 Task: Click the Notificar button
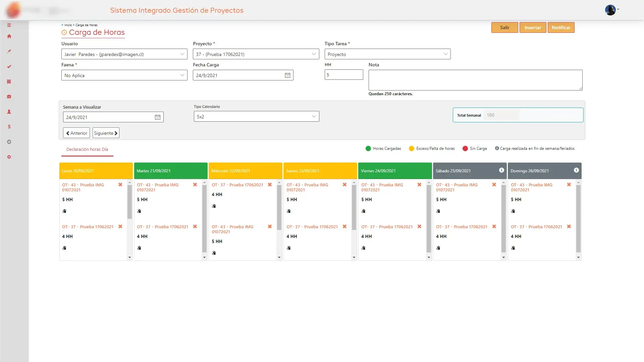pyautogui.click(x=561, y=27)
